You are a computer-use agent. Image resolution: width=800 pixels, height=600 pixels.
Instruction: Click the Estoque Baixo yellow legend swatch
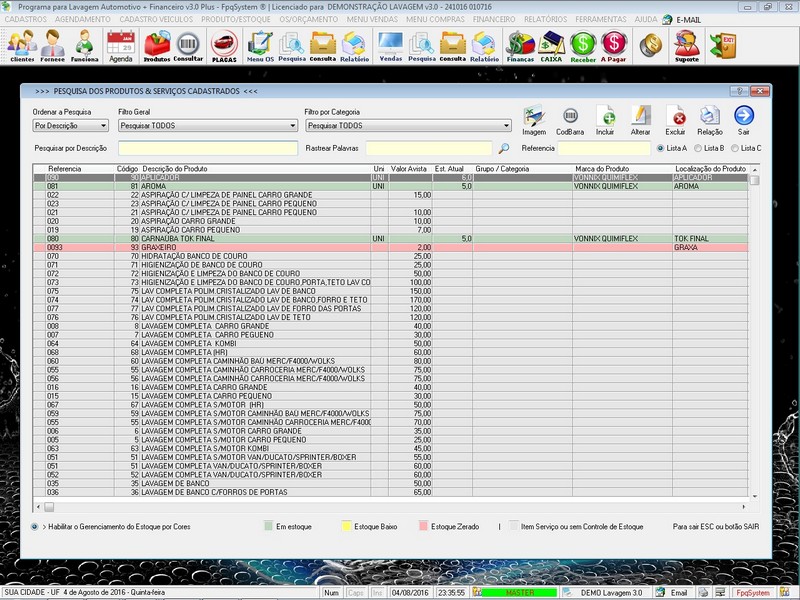[x=346, y=526]
